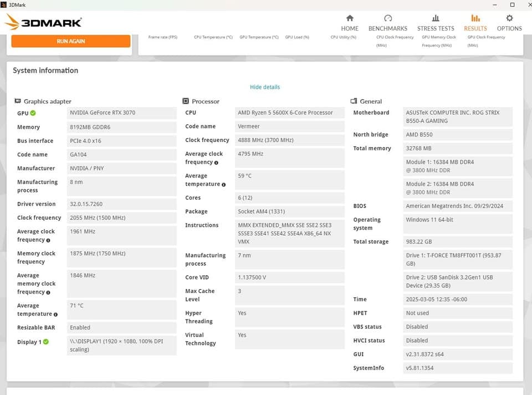
Task: Click GPU value NVIDIA GeForce RTX 3070
Action: click(122, 113)
